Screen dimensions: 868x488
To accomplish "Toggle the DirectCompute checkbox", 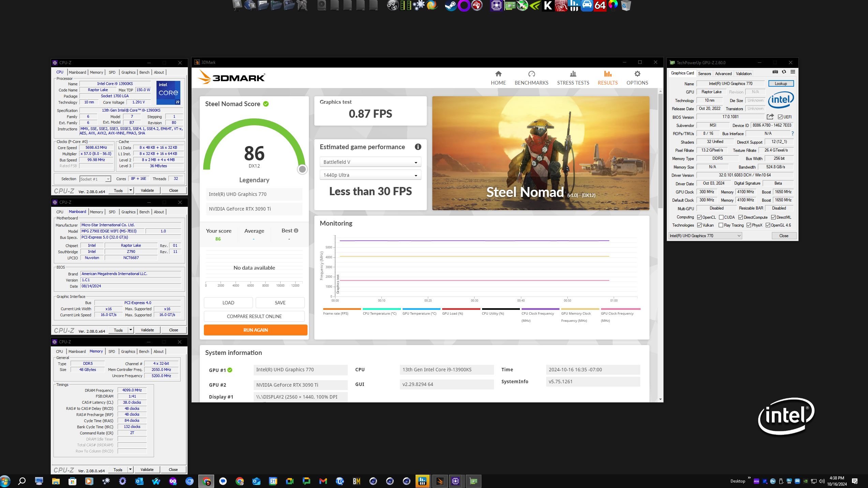I will (x=740, y=217).
